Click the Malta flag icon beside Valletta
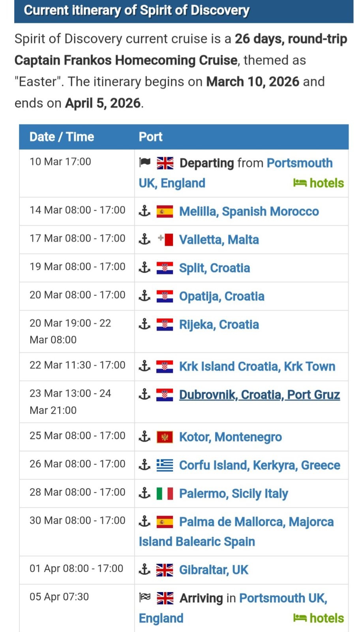The image size is (364, 632). [x=165, y=240]
